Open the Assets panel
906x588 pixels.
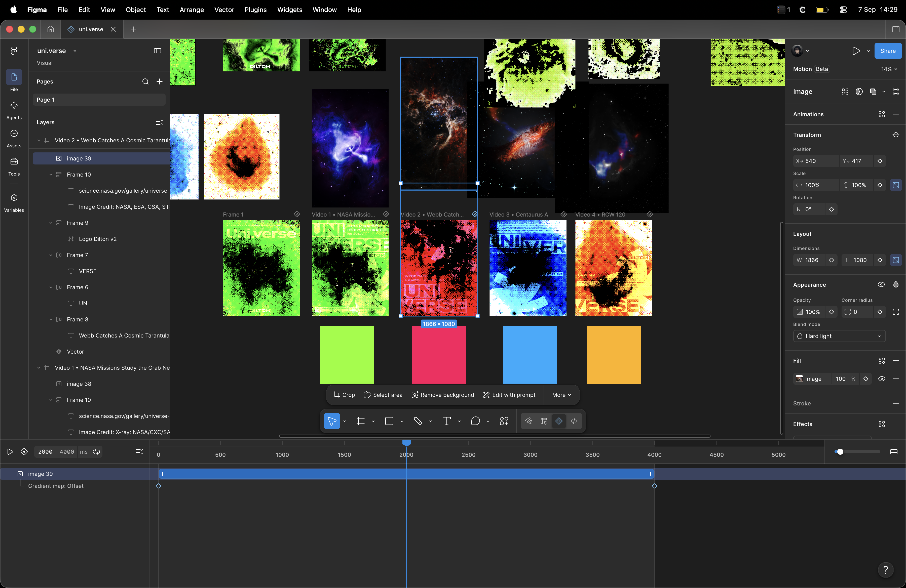[14, 134]
